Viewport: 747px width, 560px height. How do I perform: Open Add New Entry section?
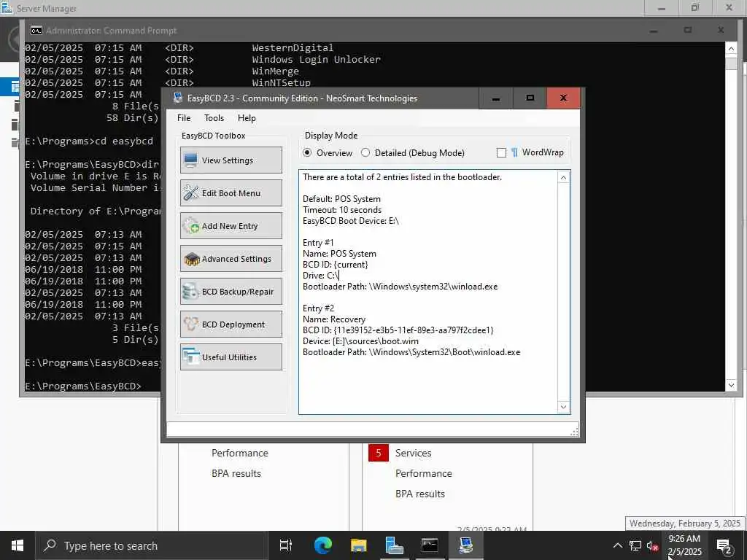(231, 226)
